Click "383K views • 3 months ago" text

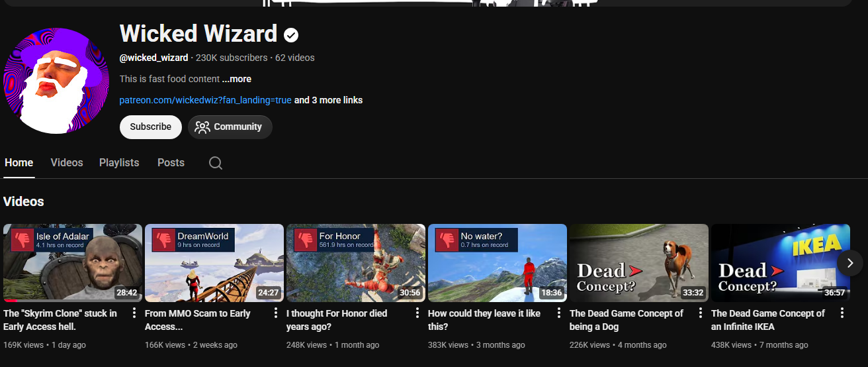pos(476,345)
